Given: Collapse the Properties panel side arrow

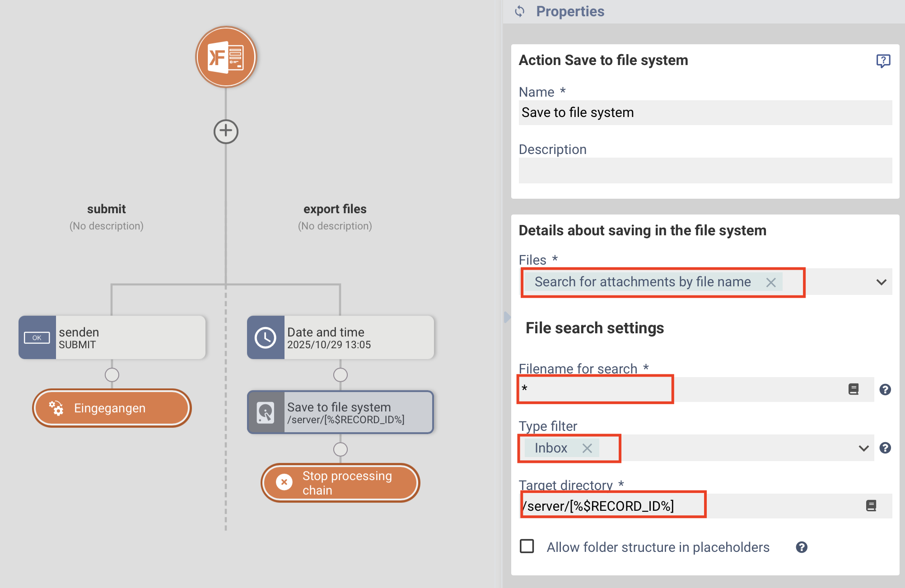Looking at the screenshot, I should pyautogui.click(x=507, y=317).
